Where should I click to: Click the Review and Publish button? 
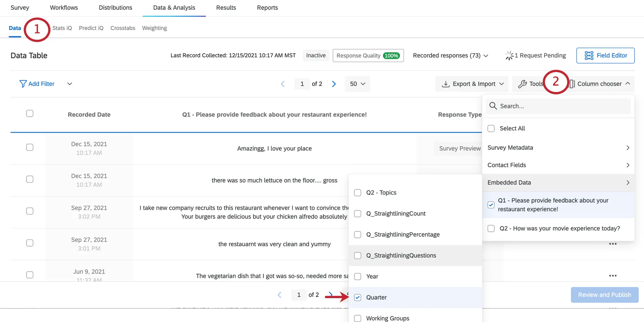[605, 295]
